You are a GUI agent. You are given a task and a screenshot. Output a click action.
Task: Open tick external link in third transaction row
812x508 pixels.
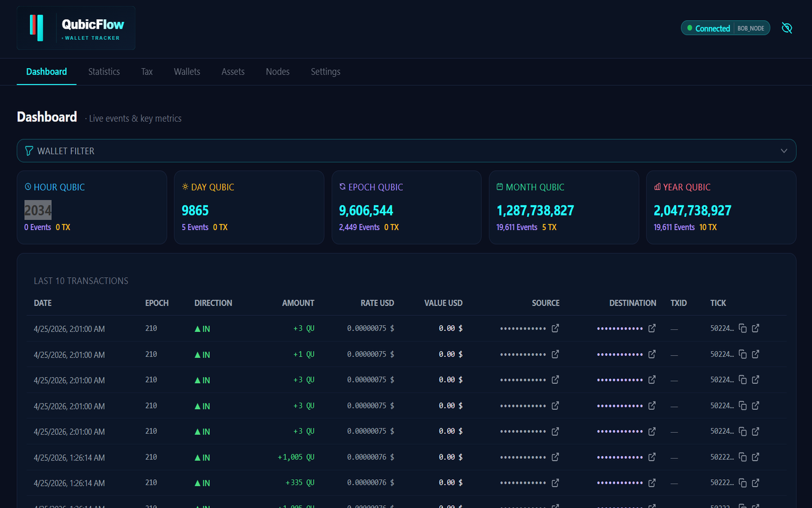point(756,380)
